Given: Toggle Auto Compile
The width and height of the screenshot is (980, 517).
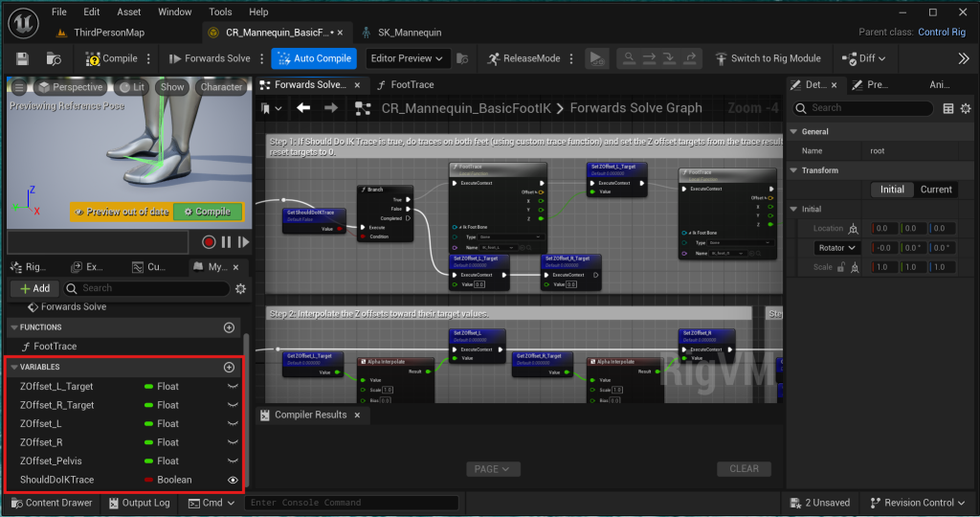Looking at the screenshot, I should coord(314,58).
